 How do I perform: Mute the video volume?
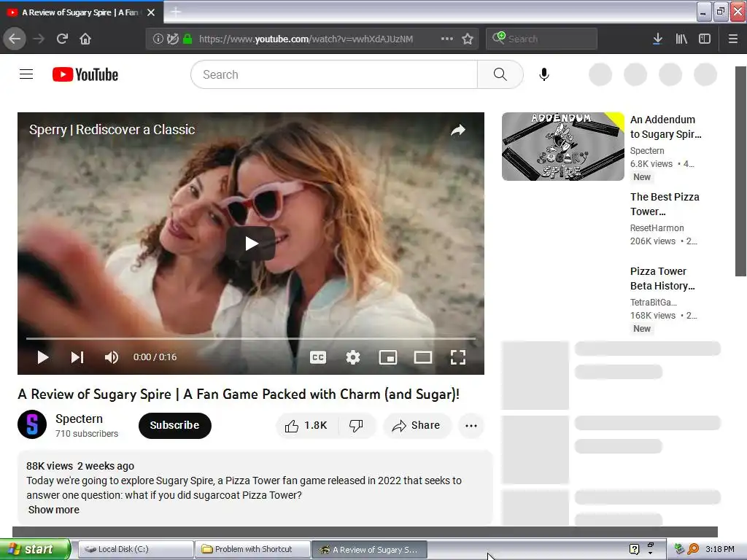click(112, 357)
